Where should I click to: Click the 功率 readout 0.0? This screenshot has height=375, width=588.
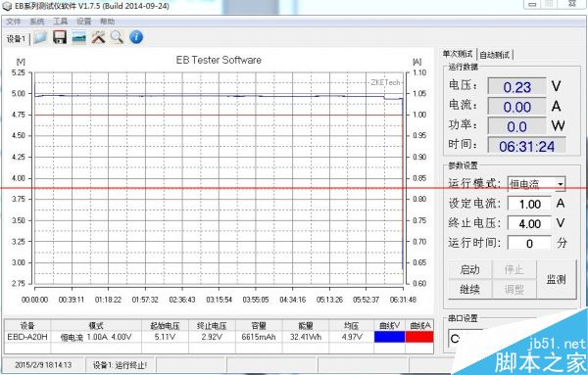click(x=516, y=126)
